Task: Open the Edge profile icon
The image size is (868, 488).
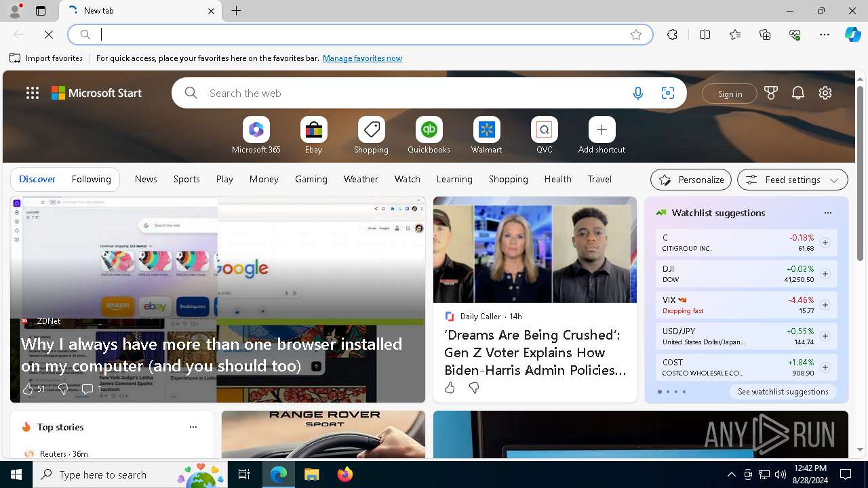Action: coord(14,11)
